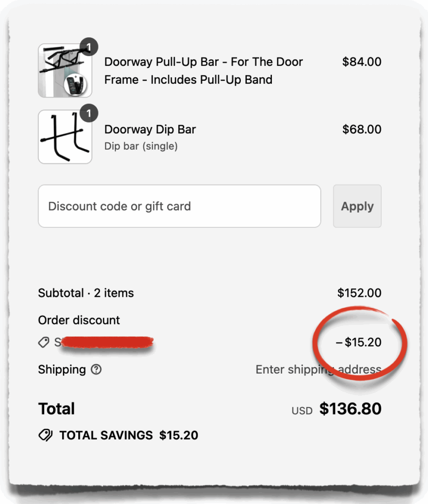Click the circled $15.20 discount amount
428x504 pixels.
click(359, 342)
